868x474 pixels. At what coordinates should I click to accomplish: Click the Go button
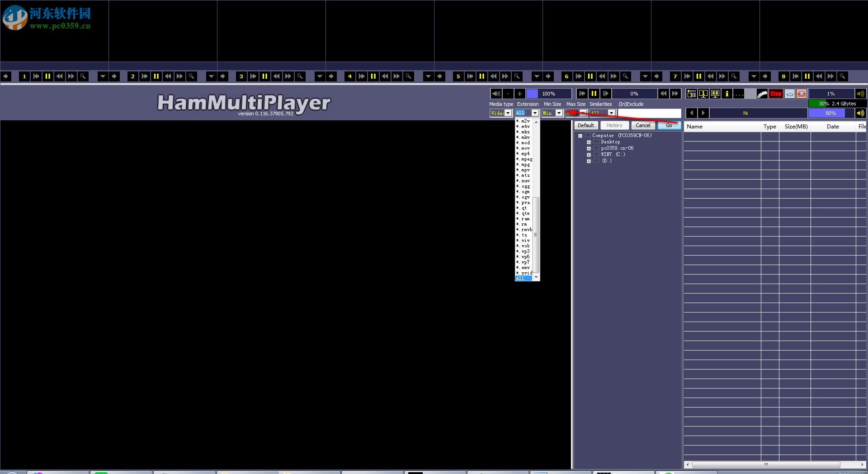pyautogui.click(x=669, y=125)
